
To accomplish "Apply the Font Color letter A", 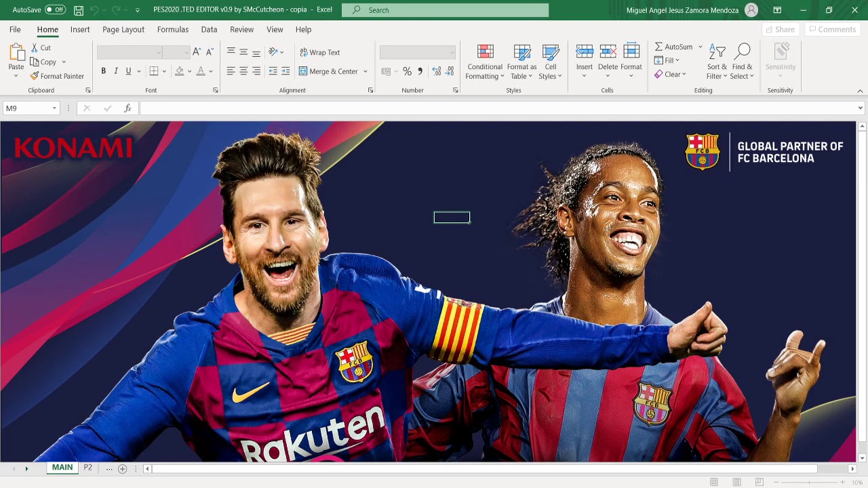I will pyautogui.click(x=201, y=71).
